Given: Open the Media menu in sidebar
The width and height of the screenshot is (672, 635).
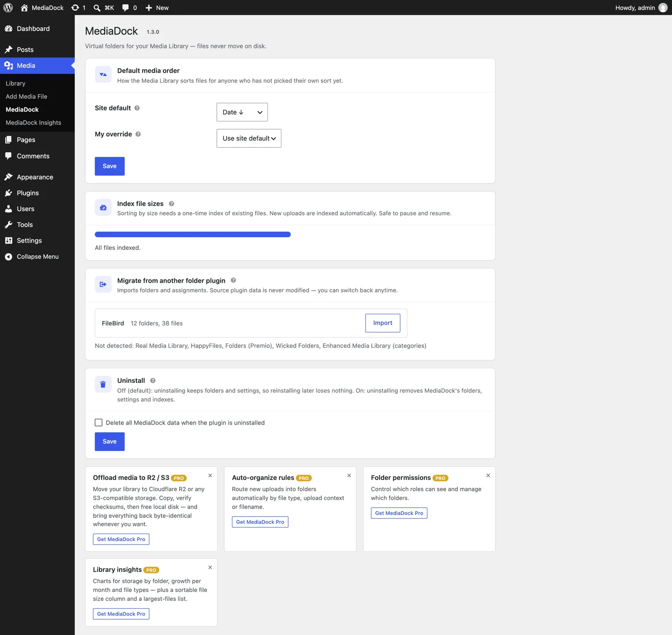Looking at the screenshot, I should coord(37,65).
